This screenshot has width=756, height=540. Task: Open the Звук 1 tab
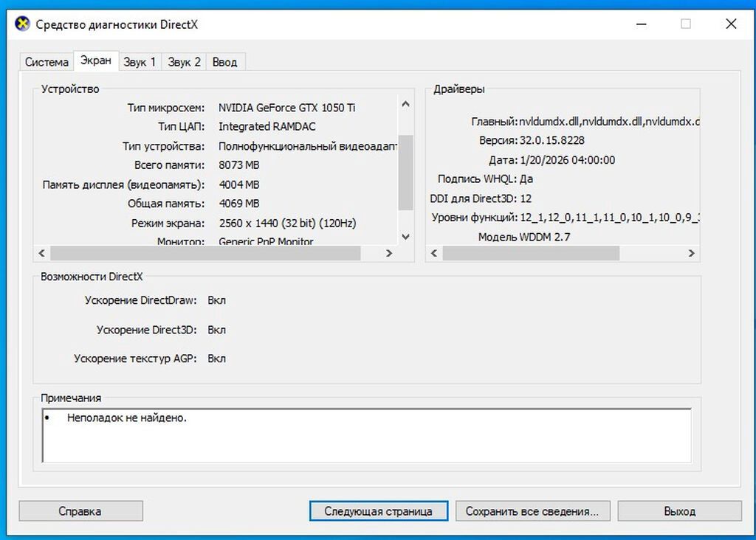pos(140,62)
